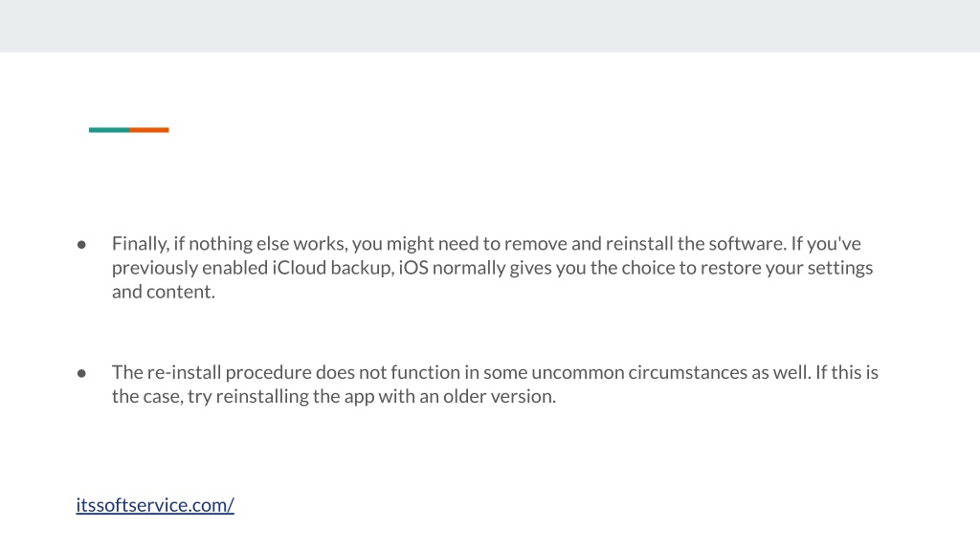Click the paragraph starting with "Finally, if nothing"

pyautogui.click(x=493, y=268)
